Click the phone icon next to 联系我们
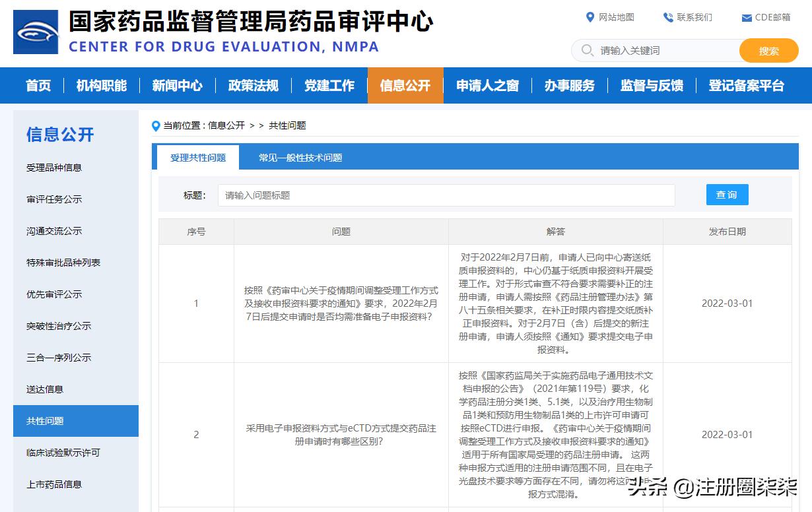812x512 pixels. pyautogui.click(x=667, y=17)
